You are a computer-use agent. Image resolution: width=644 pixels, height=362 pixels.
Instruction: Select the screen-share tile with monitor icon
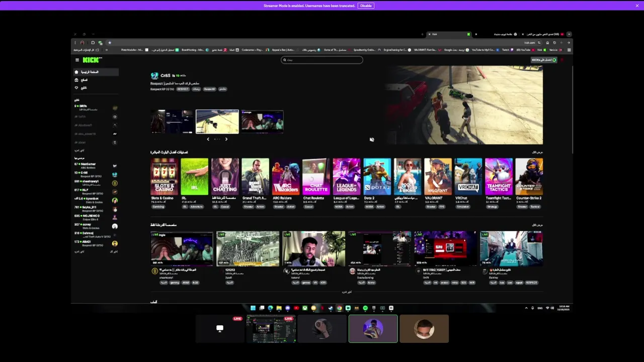click(x=220, y=329)
